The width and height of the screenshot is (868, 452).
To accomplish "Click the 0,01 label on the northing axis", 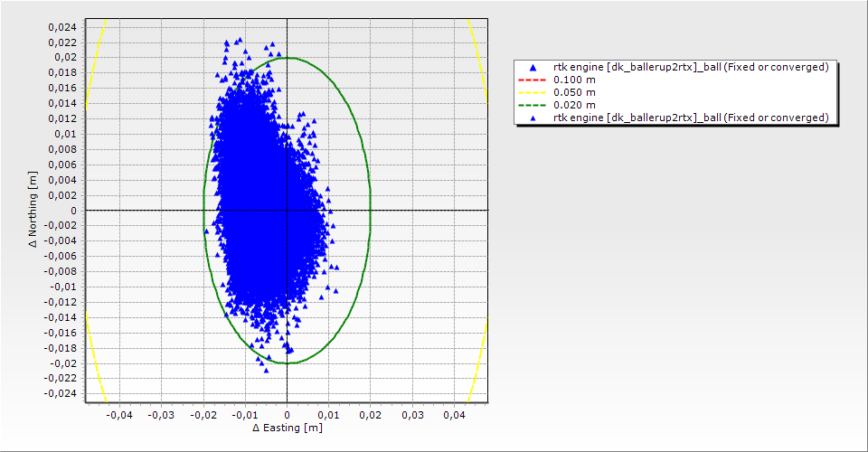I will tap(65, 134).
